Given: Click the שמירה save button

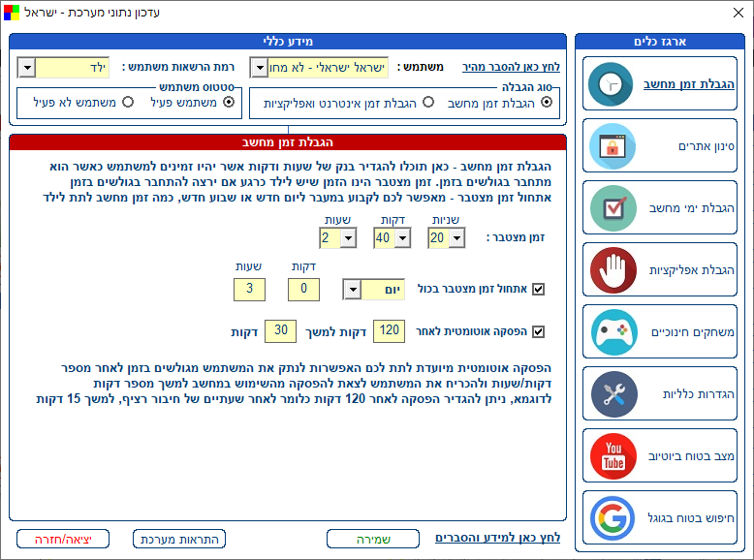Looking at the screenshot, I should pyautogui.click(x=372, y=539).
